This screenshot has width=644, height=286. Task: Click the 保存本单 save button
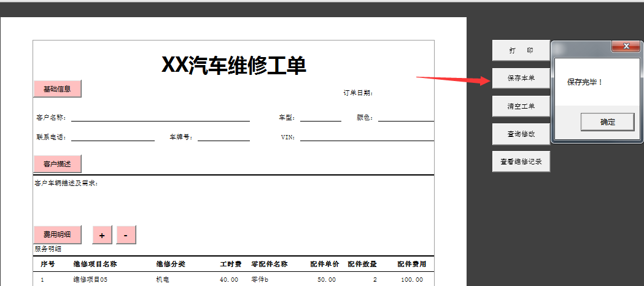click(x=521, y=78)
